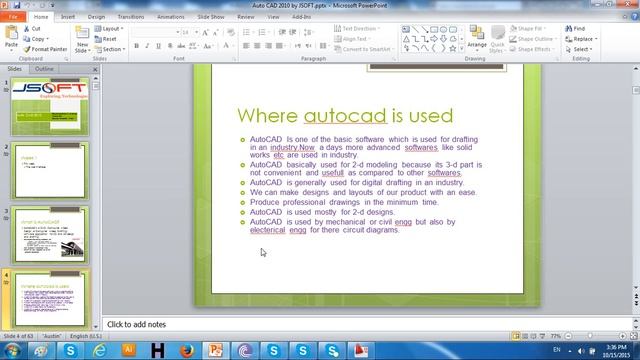Viewport: 640px width, 360px height.
Task: Expand the shapes gallery More arrow
Action: click(462, 49)
